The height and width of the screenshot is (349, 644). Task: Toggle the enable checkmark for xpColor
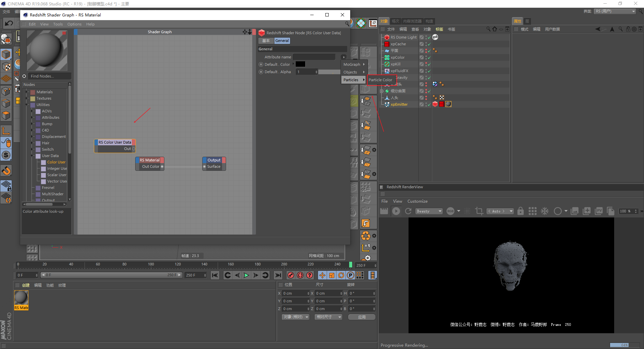pos(429,57)
